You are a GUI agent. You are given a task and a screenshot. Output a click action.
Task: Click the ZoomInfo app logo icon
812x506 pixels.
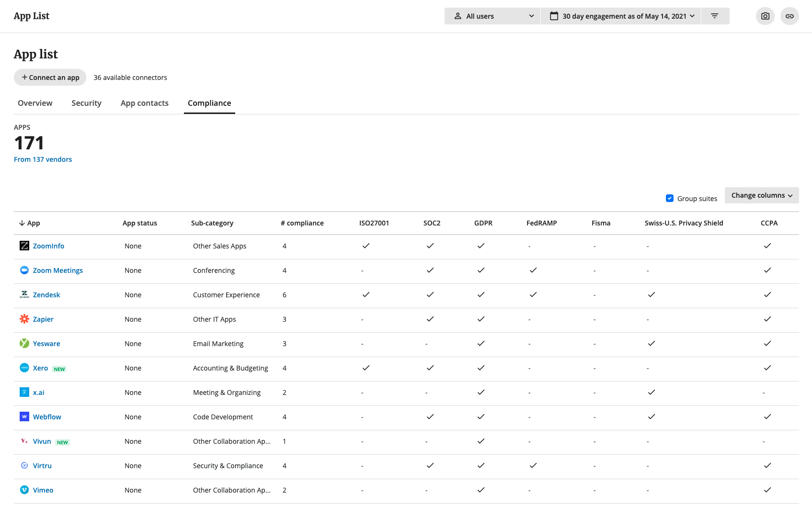[x=24, y=246]
